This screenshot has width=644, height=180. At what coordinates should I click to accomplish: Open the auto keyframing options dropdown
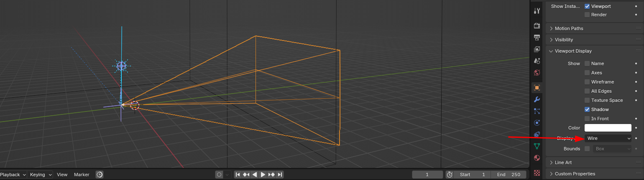pos(227,175)
